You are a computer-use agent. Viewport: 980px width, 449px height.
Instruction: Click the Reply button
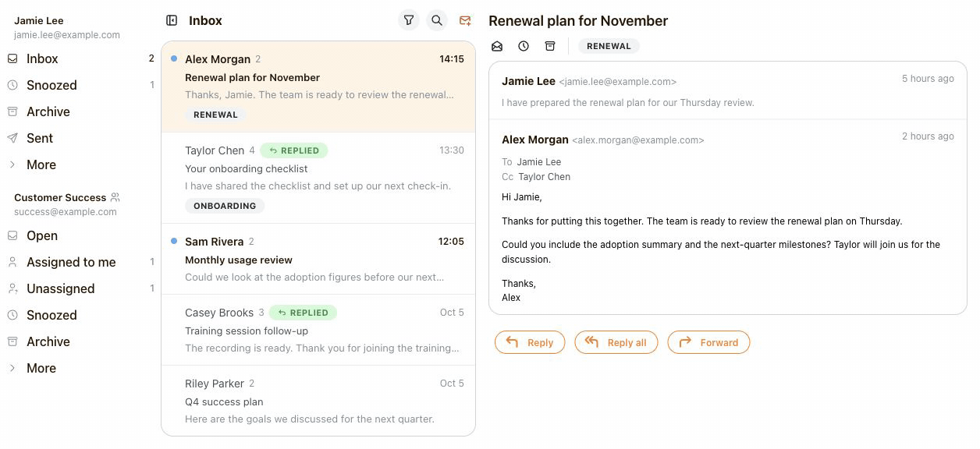click(x=530, y=342)
